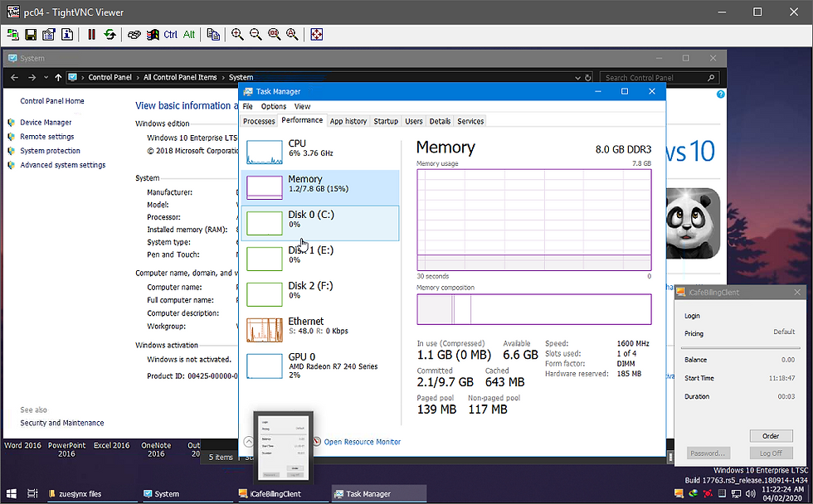Open Security and Maintenance link
Screen dimensions: 813x504
(61, 423)
